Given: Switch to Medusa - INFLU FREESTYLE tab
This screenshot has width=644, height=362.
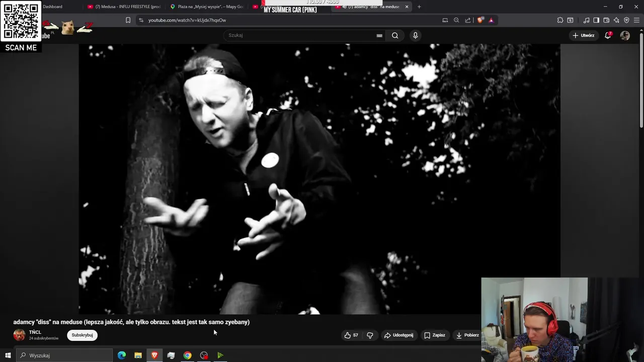Looking at the screenshot, I should click(124, 7).
